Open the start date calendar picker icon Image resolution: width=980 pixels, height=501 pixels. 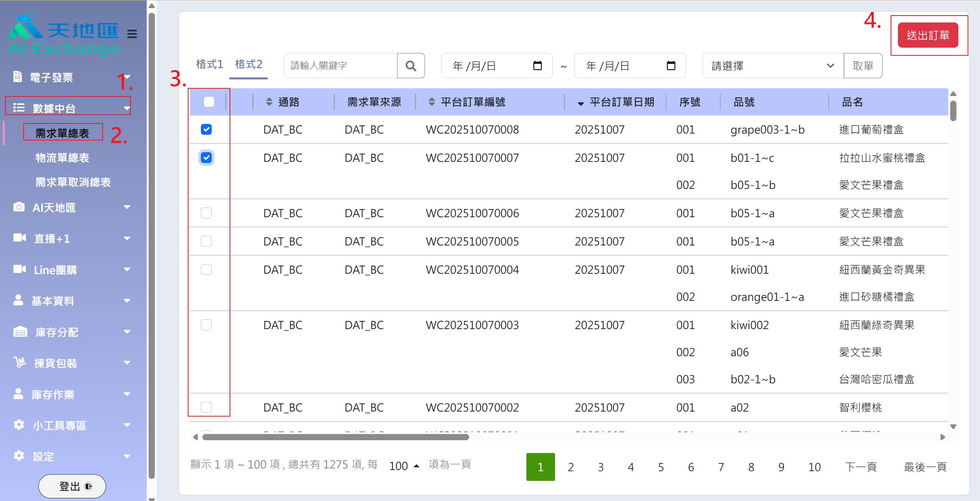point(537,66)
